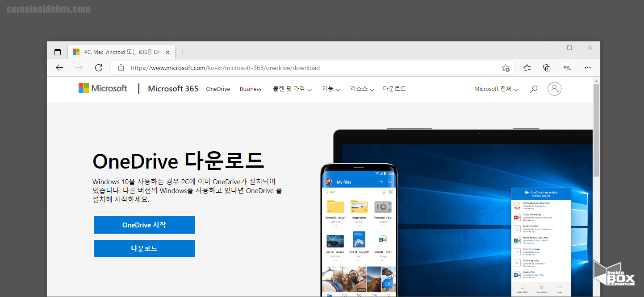Click the browser forward arrow
The image size is (644, 297).
pos(79,68)
